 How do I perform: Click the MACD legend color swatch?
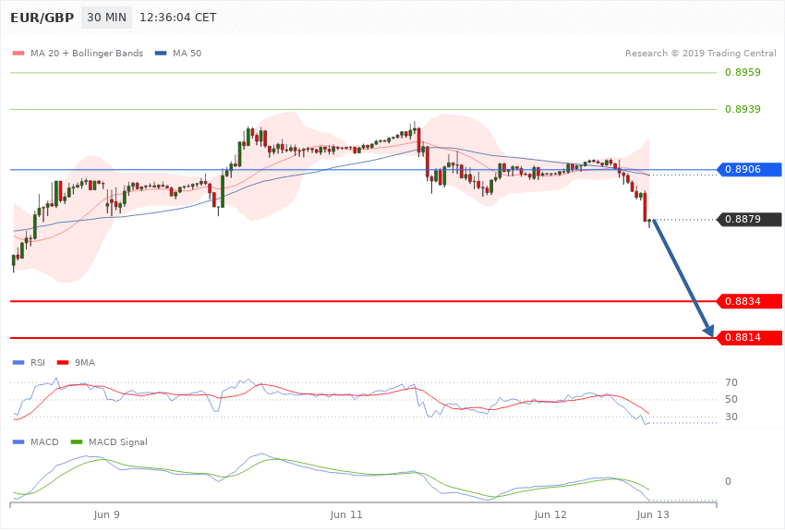(x=18, y=442)
